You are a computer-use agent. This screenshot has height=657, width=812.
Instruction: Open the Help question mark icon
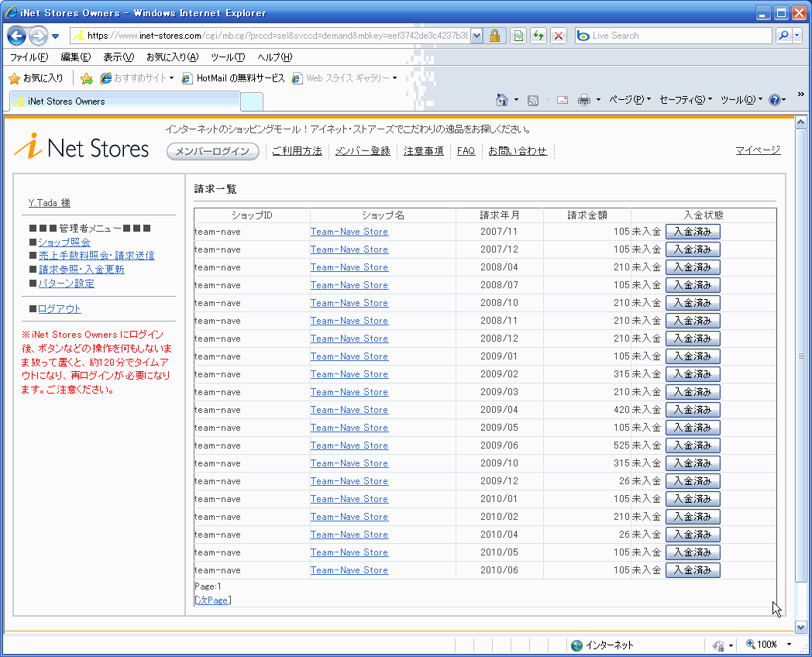pyautogui.click(x=774, y=100)
